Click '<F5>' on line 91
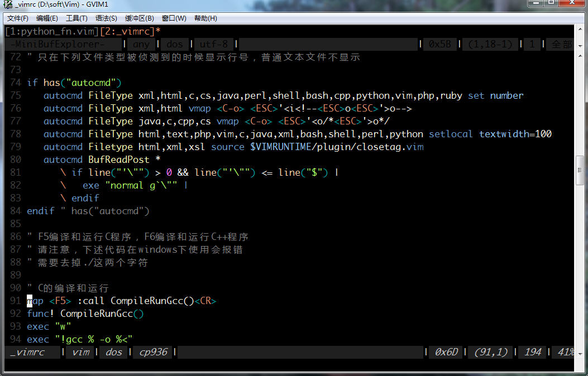Image resolution: width=588 pixels, height=376 pixels. click(x=60, y=301)
